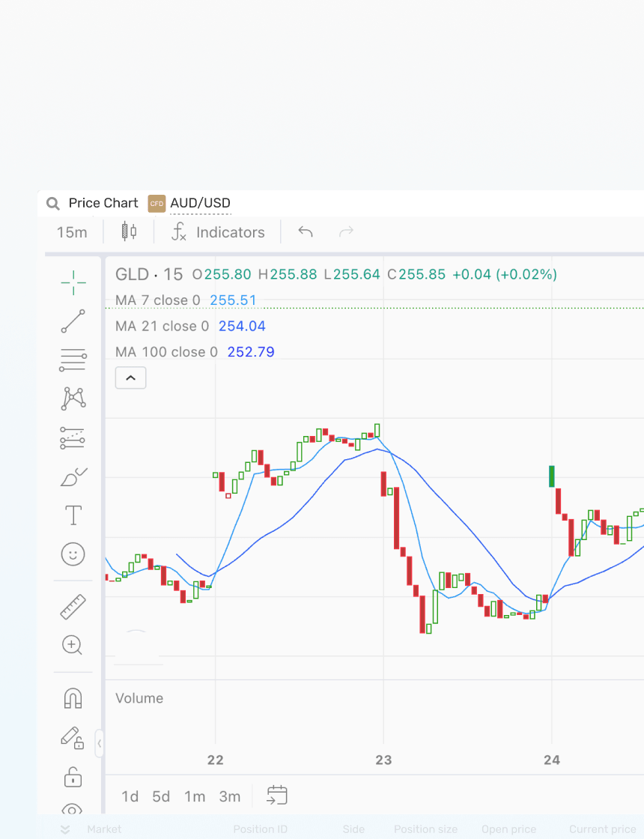Click the C255.85 close value
The width and height of the screenshot is (644, 839).
point(416,274)
